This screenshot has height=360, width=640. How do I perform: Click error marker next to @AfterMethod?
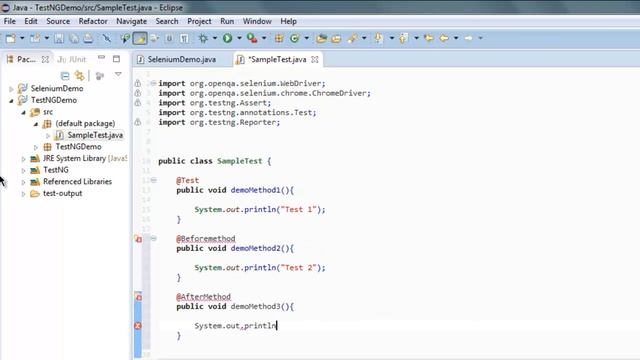pos(138,297)
